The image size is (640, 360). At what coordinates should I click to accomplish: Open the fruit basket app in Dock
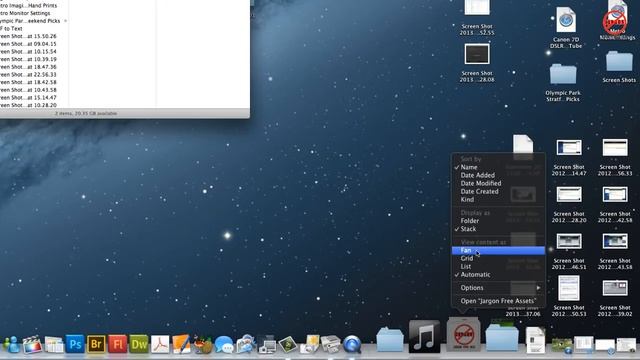[x=202, y=344]
